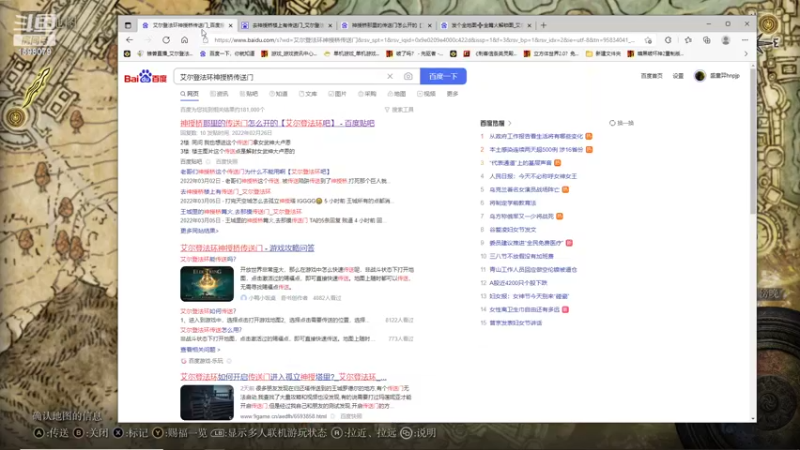
Task: Open question link 艾尔登法环如何传送?
Action: 208,311
